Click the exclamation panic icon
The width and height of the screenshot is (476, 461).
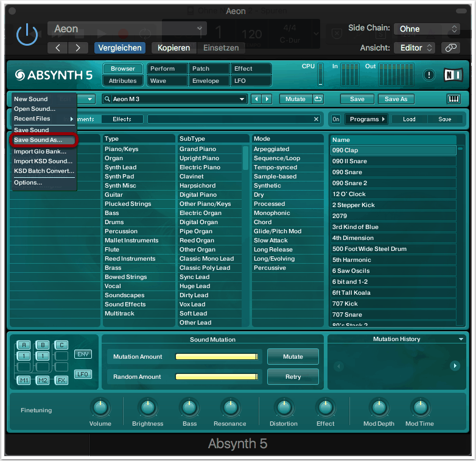tap(429, 75)
